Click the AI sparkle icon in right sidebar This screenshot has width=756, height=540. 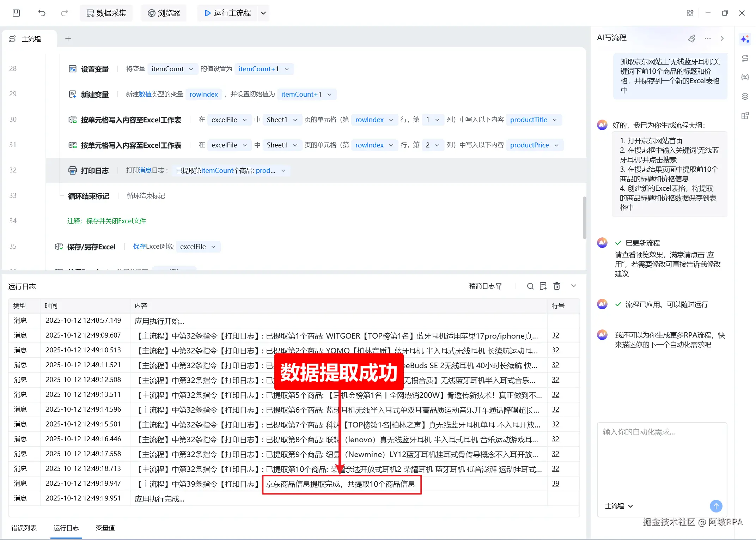(x=745, y=39)
